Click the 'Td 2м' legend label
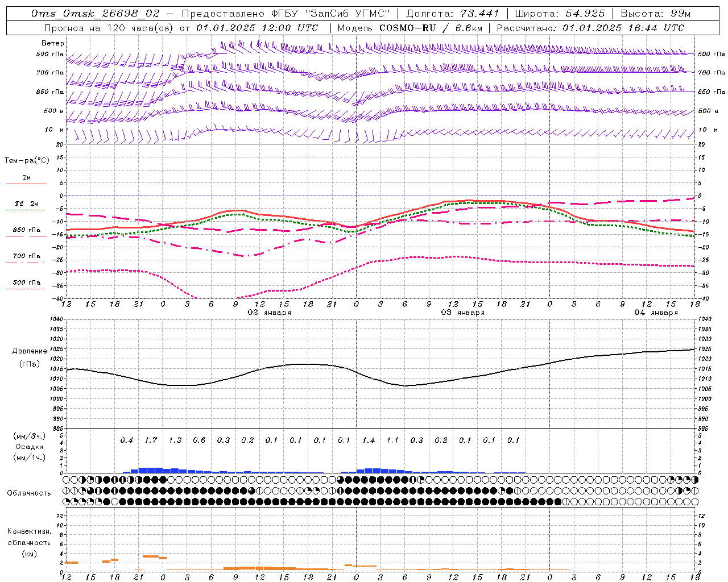Viewport: 728px width, 582px height. (27, 203)
